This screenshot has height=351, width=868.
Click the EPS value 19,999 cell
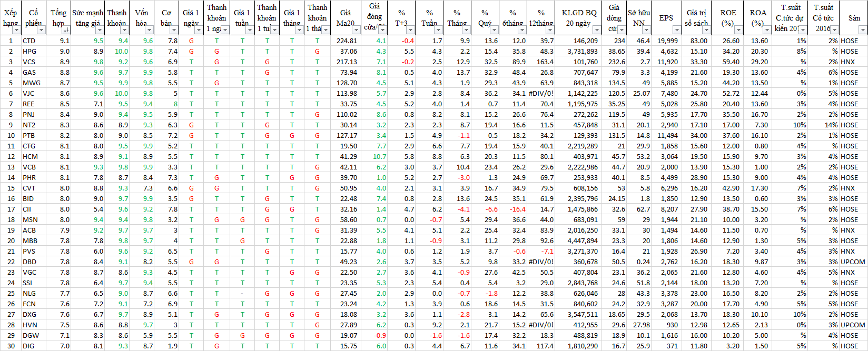(667, 41)
